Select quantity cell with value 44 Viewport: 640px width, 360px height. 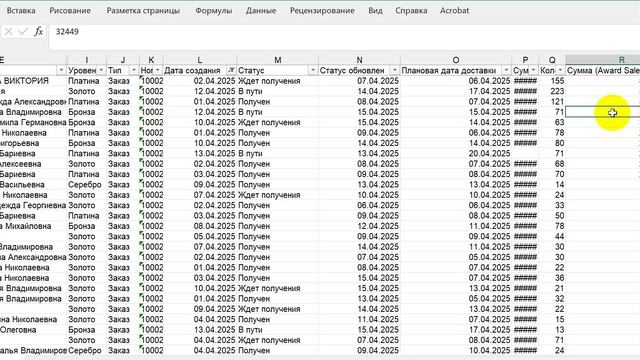point(552,236)
